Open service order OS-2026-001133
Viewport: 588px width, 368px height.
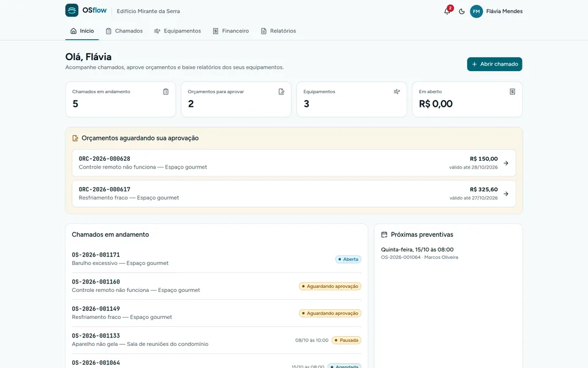(x=216, y=340)
